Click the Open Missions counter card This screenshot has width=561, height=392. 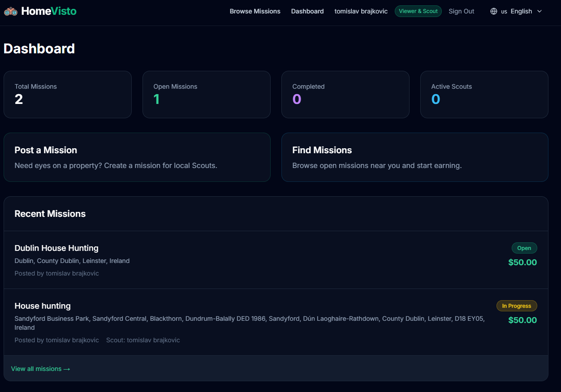(206, 94)
